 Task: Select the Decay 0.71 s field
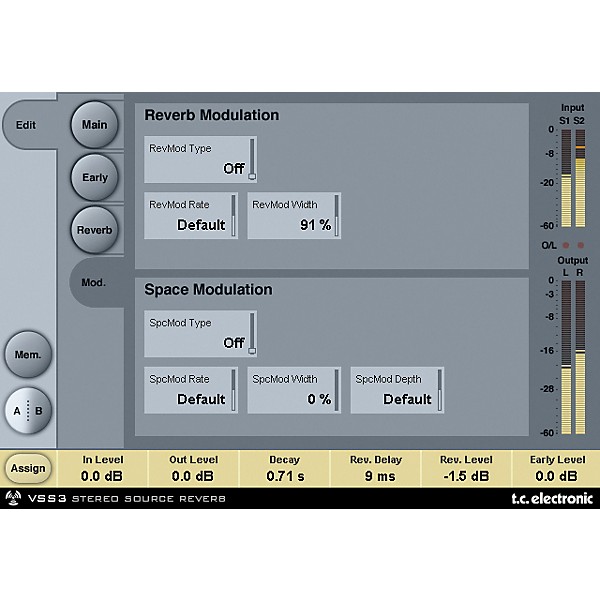285,469
